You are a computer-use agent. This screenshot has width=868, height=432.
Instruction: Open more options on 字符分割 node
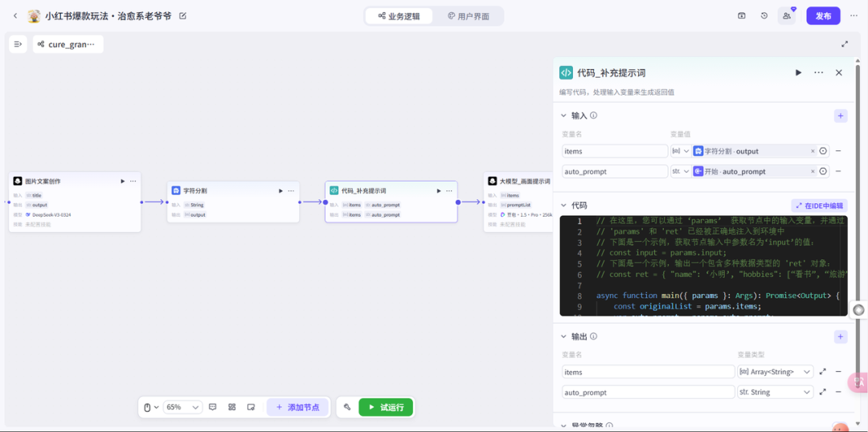click(291, 191)
